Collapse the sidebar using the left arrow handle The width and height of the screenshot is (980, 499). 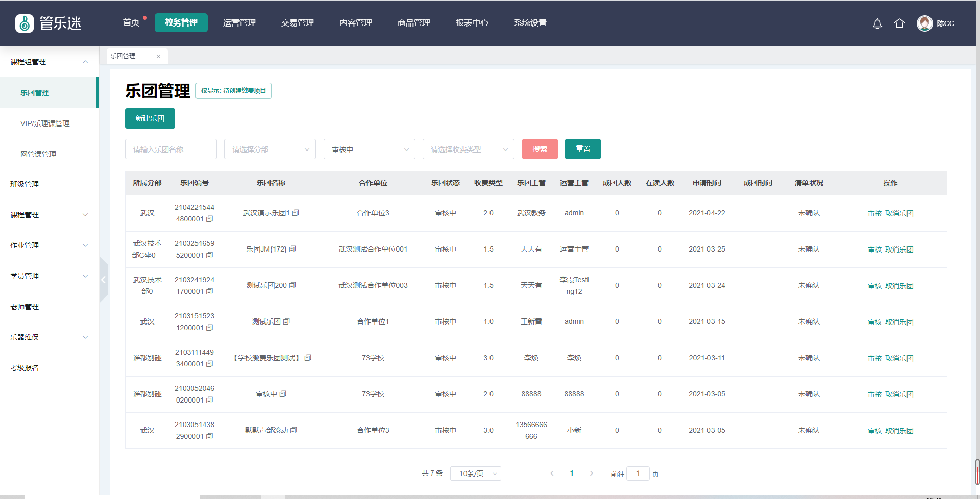click(103, 280)
